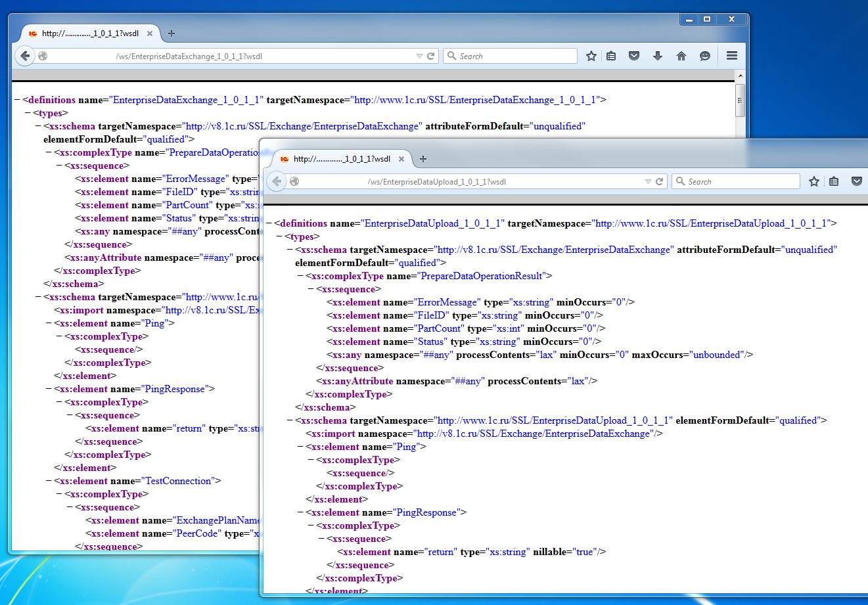
Task: Bookmark the EnterpriseDataUpload page with the star
Action: pos(814,181)
